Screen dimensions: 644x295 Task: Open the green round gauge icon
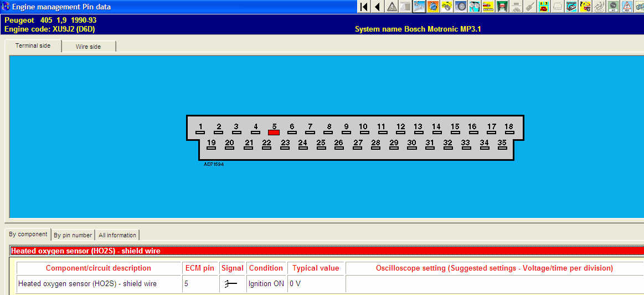click(614, 7)
